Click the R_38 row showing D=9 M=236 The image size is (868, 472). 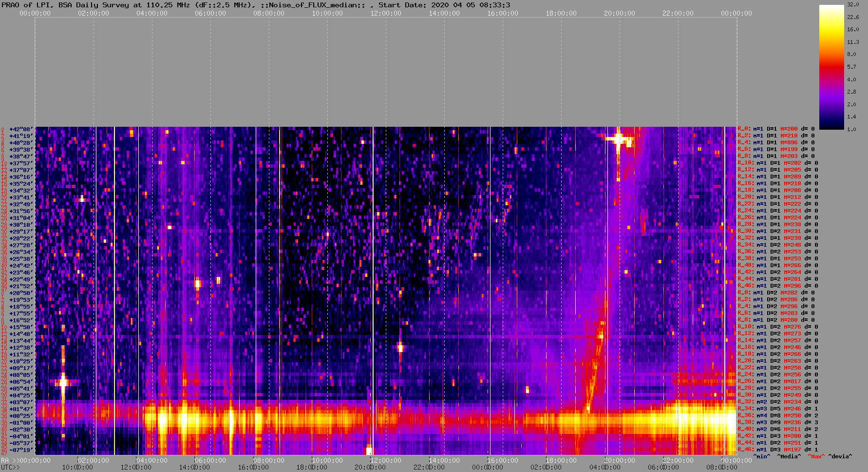(777, 422)
